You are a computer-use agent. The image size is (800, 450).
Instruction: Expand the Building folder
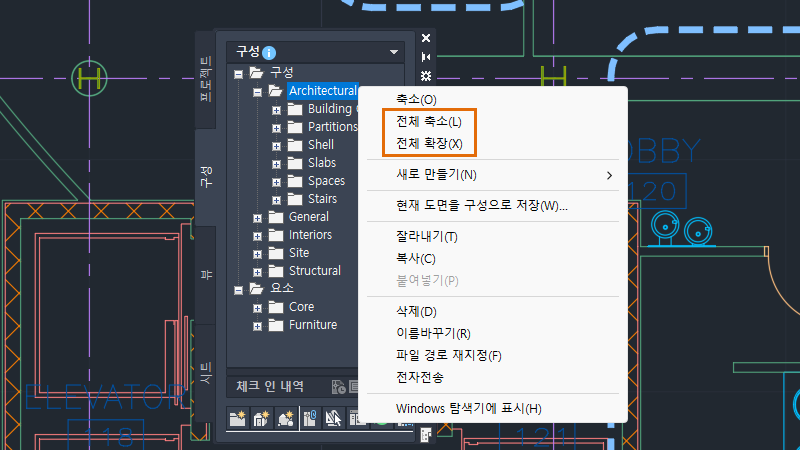point(276,110)
